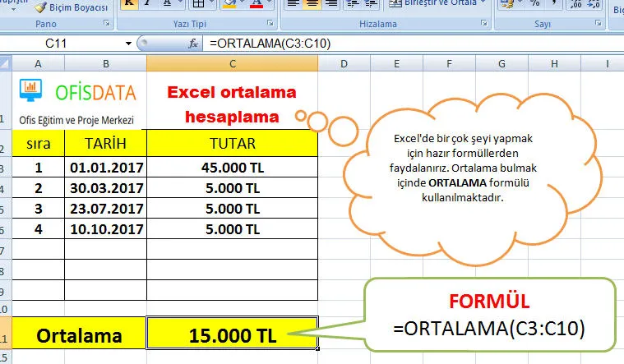Expand the Name Box dropdown arrow
The image size is (624, 364).
(x=128, y=43)
